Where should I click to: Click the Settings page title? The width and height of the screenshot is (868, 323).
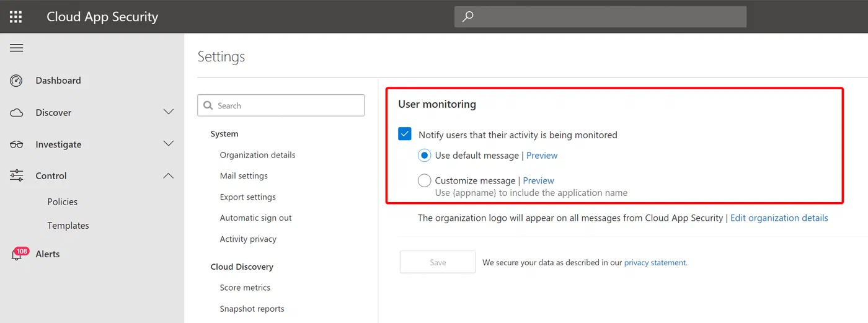coord(221,56)
